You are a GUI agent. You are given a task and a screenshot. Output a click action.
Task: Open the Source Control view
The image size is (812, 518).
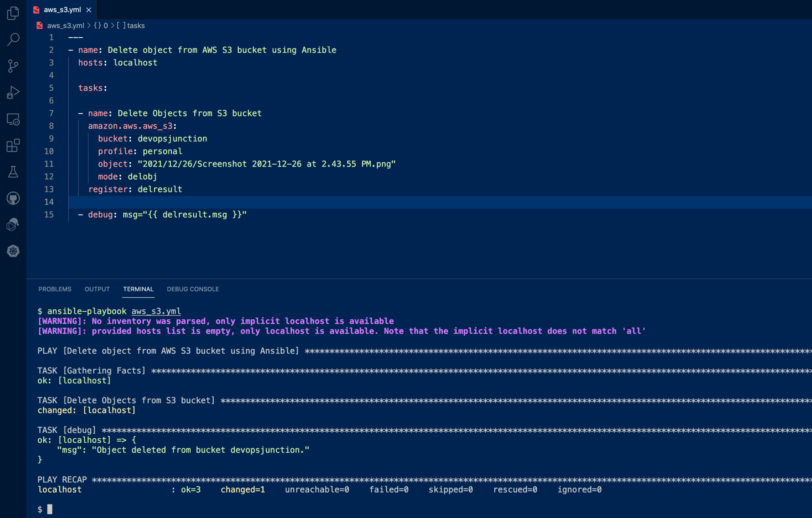(13, 66)
